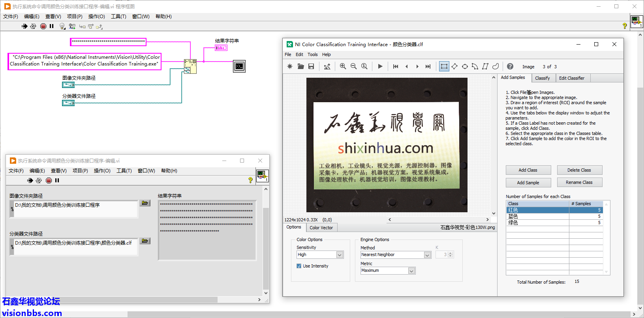Go to the next image

click(417, 66)
